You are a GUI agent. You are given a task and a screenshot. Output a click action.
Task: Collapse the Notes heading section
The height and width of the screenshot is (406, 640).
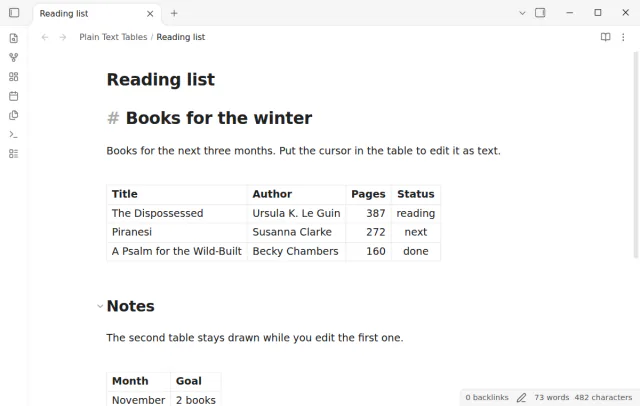[x=100, y=306]
